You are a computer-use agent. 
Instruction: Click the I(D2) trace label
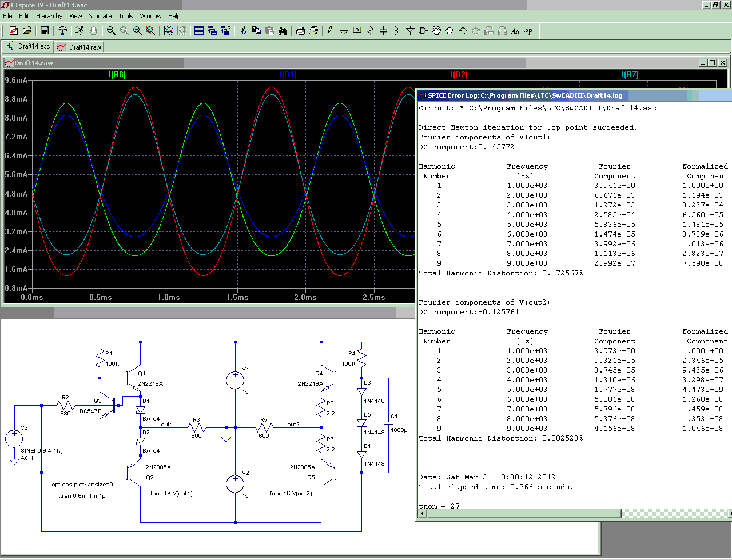tap(459, 75)
